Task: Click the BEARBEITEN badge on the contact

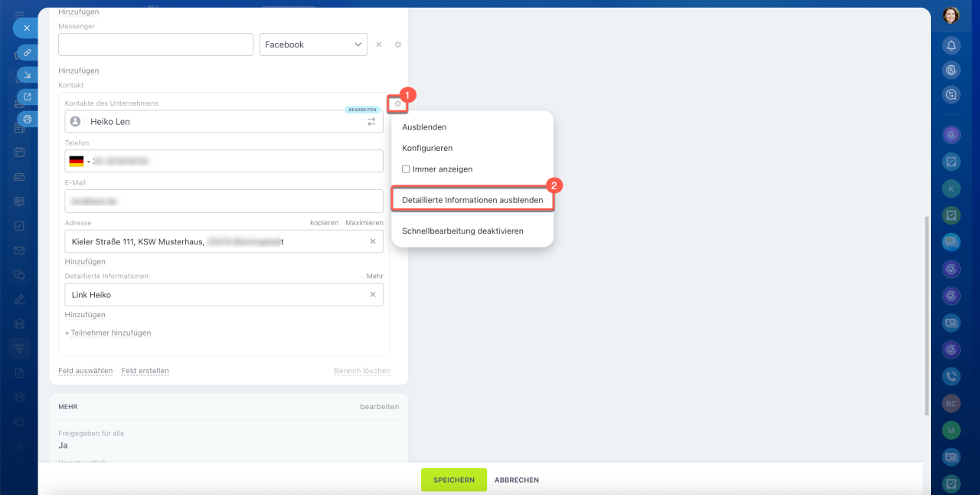Action: 362,110
